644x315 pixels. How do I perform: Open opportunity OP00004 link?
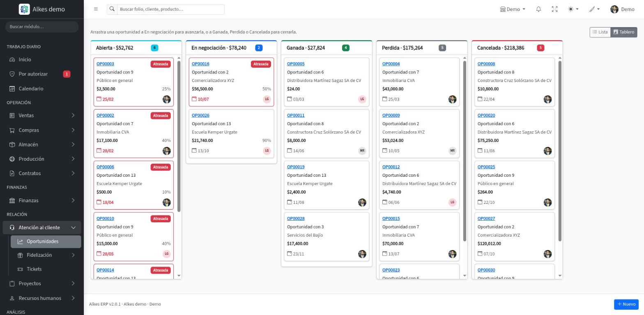coord(391,64)
